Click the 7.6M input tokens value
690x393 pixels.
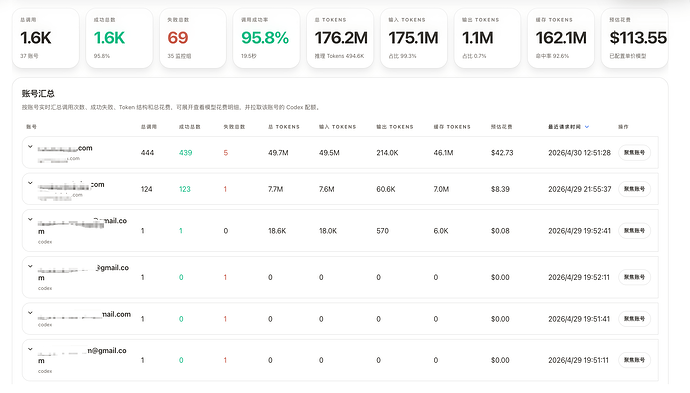pos(327,189)
